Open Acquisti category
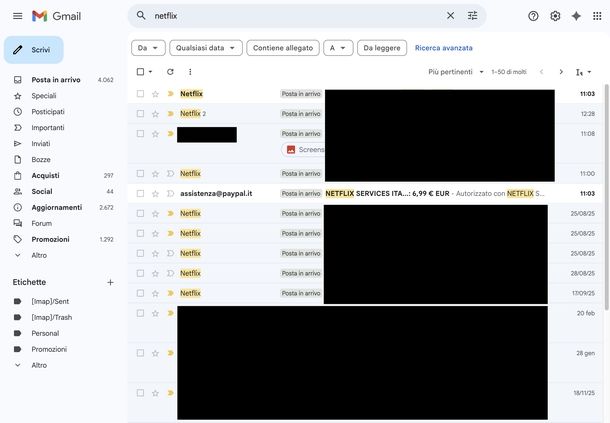 point(46,176)
